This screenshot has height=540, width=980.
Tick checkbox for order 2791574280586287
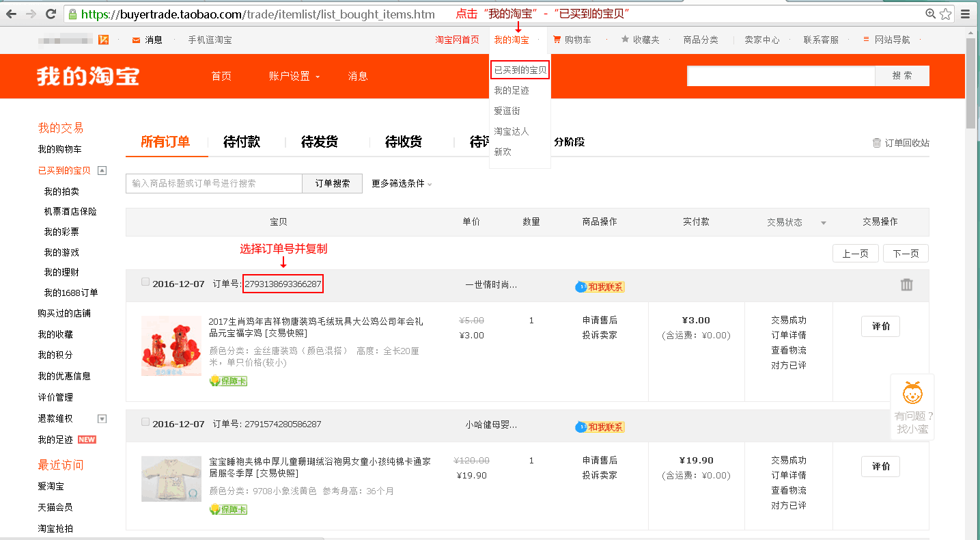[x=145, y=422]
